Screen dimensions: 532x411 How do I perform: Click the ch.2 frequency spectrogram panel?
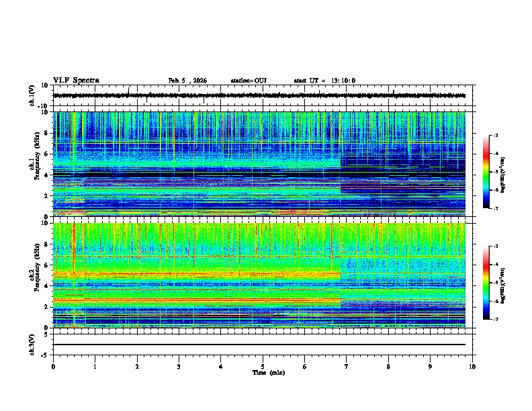pyautogui.click(x=259, y=275)
